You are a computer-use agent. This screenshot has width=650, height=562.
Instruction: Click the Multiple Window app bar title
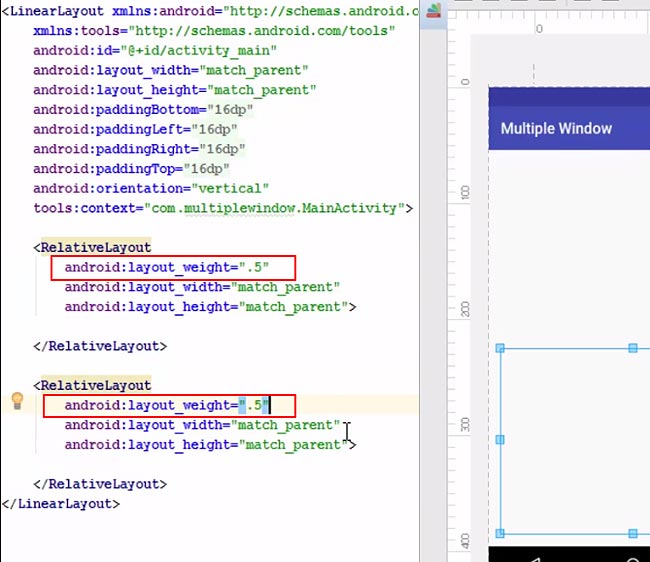pos(556,128)
